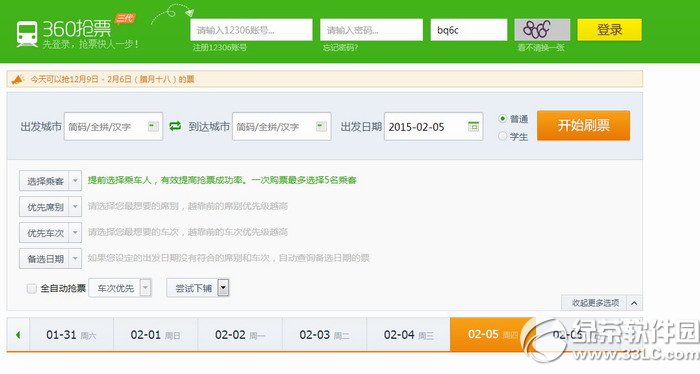This screenshot has height=374, width=700.
Task: Focus the 12306 account input field
Action: coord(251,30)
